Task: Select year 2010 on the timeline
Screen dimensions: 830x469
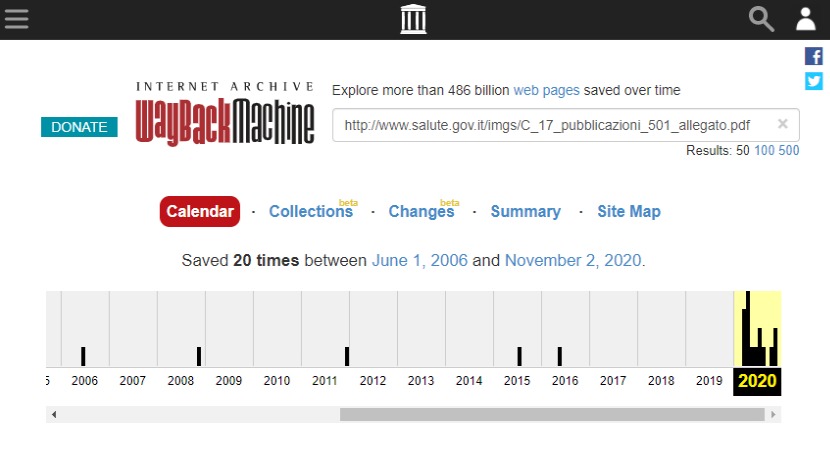Action: tap(277, 381)
